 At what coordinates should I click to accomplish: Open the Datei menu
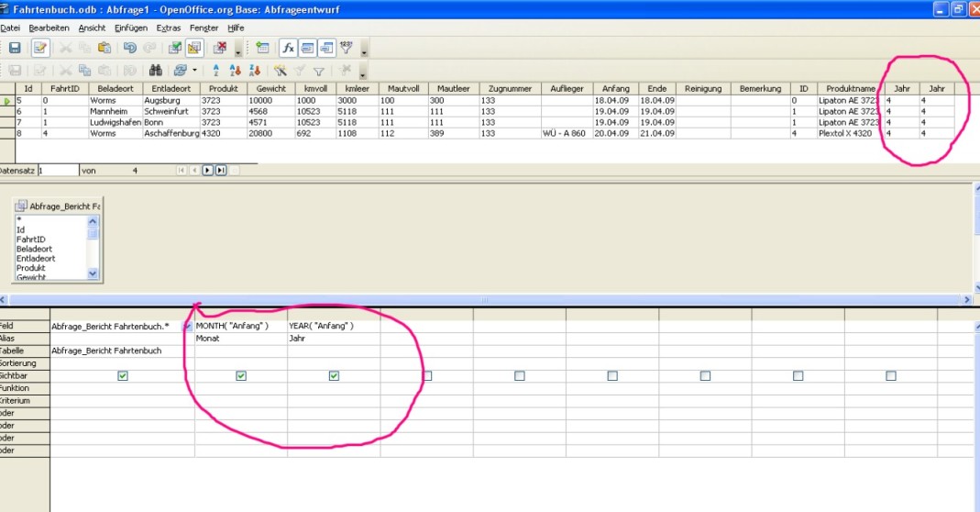[x=10, y=28]
